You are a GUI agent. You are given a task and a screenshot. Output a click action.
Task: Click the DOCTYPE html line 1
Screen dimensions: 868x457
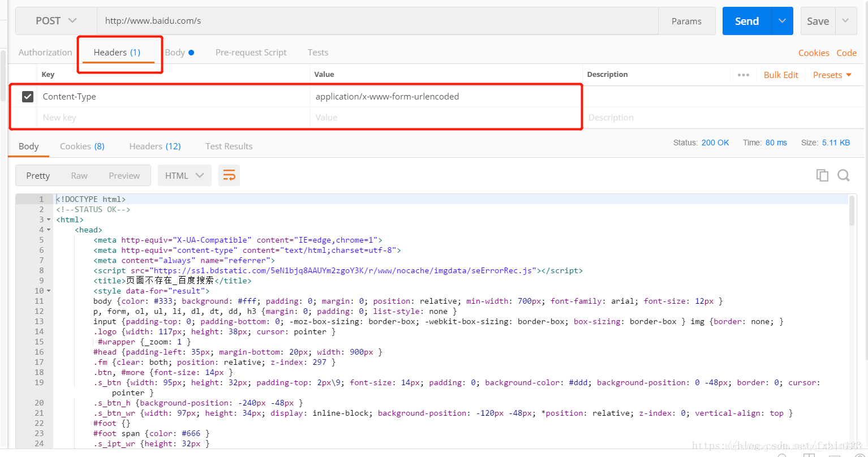pos(91,199)
